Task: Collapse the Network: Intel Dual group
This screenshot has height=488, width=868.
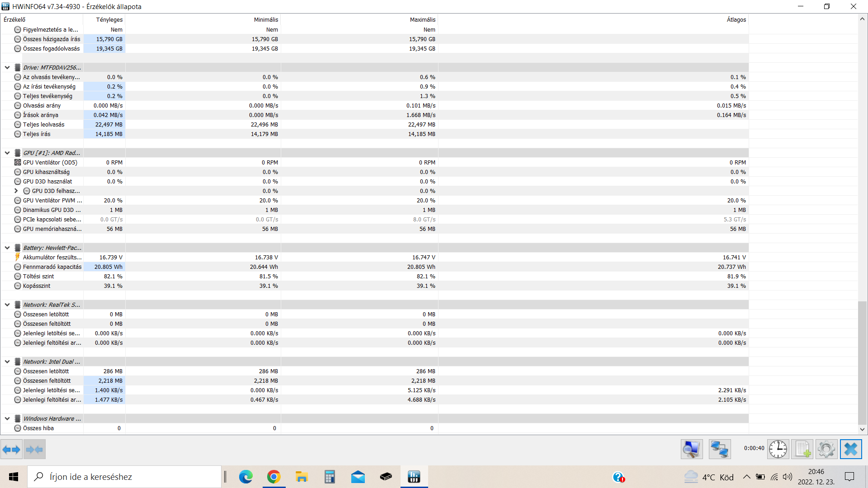Action: 7,361
